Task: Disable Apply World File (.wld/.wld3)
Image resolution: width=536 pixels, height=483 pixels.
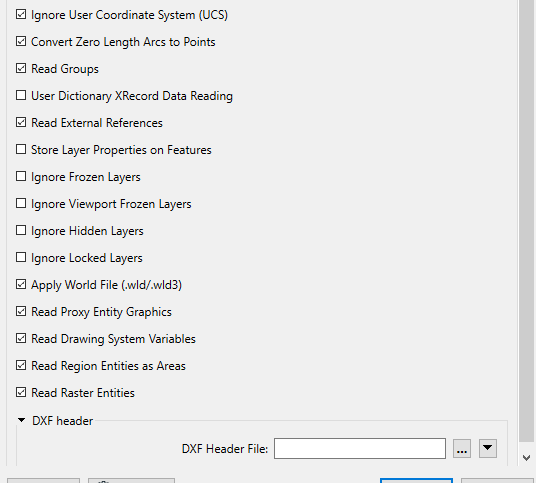Action: click(21, 284)
